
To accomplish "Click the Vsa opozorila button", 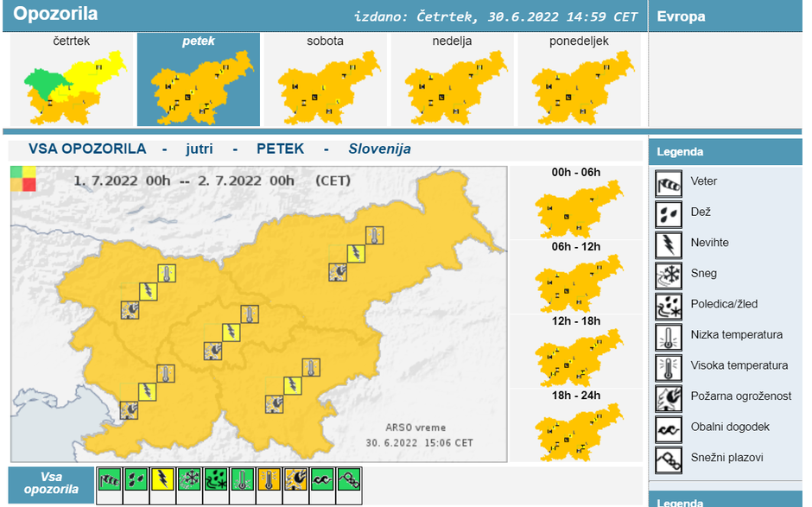I will coord(51,483).
